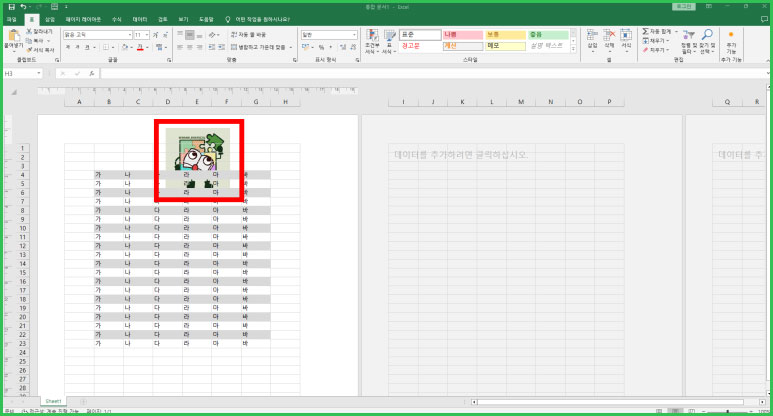Toggle italic formatting
Viewport: 773px width, 416px height.
(x=77, y=47)
